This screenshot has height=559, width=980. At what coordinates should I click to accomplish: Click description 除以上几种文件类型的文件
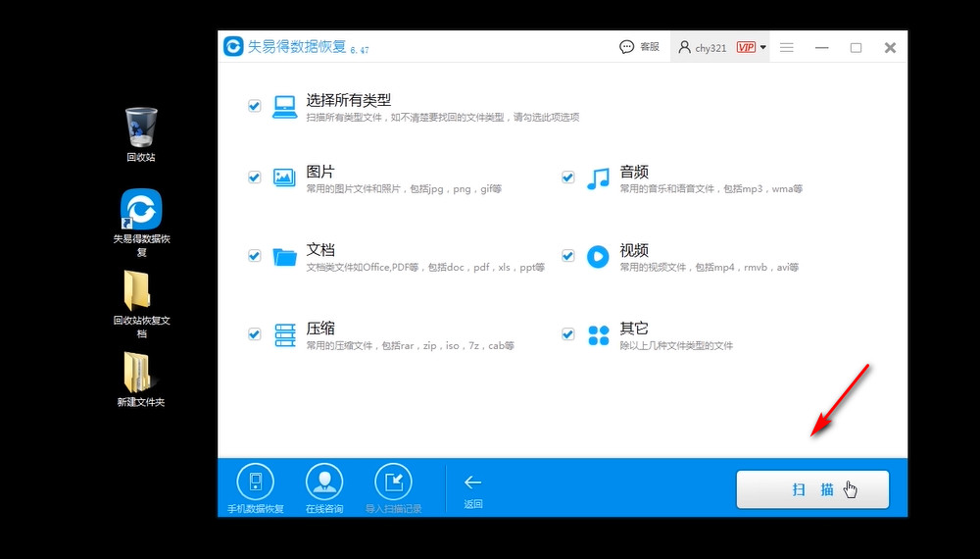(676, 345)
